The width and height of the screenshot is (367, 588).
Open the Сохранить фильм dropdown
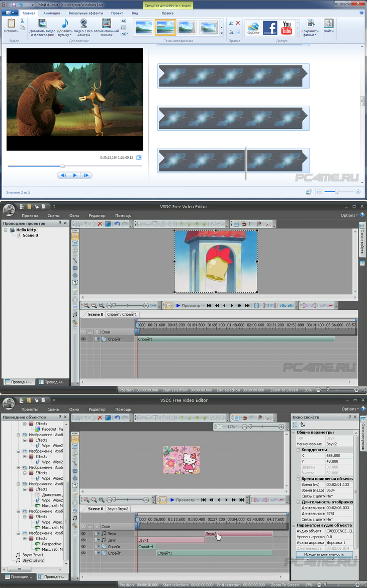click(310, 33)
